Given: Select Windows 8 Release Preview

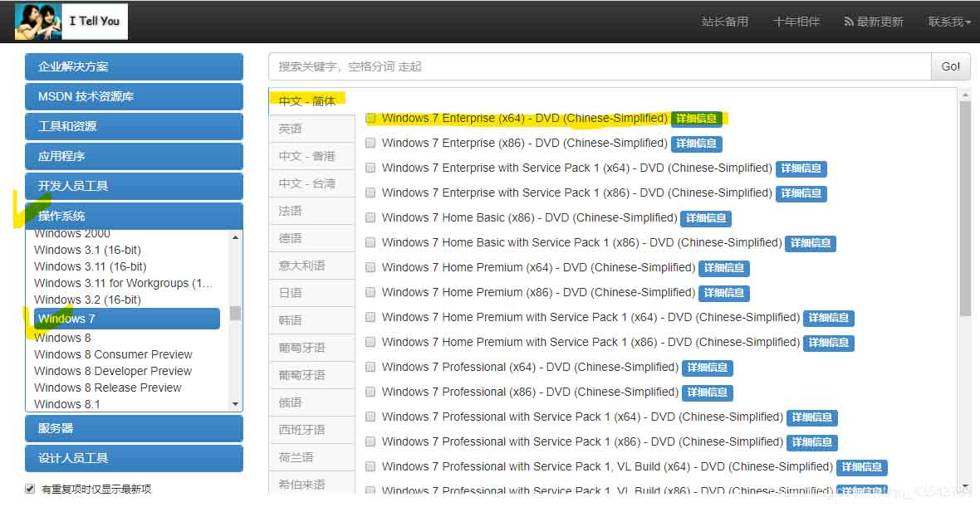Looking at the screenshot, I should coord(107,388).
